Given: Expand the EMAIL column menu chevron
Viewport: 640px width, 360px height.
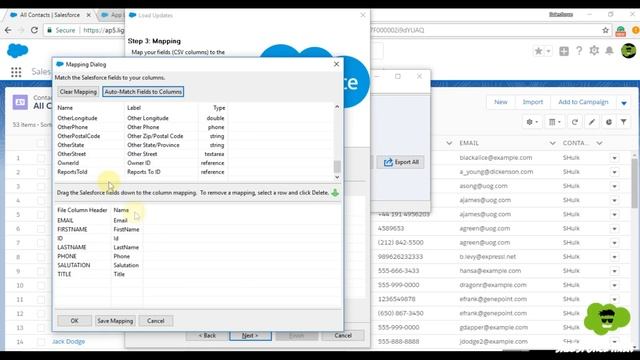Looking at the screenshot, I should click(552, 143).
